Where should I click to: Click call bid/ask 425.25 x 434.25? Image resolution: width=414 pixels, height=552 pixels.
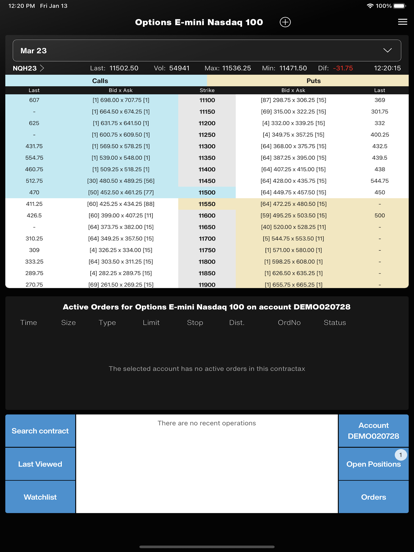click(121, 204)
